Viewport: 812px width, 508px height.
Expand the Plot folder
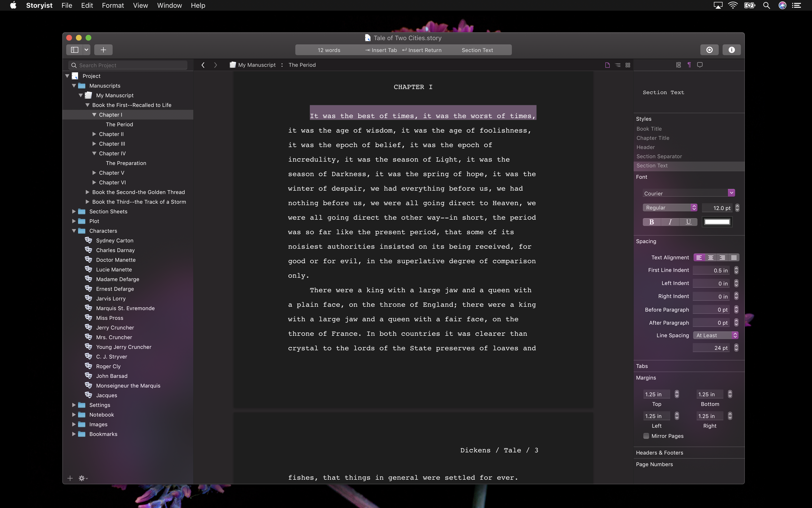(x=74, y=221)
